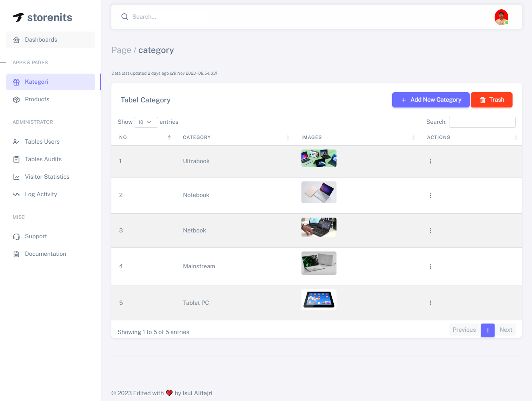Sort table by CATEGORY column arrows
The image size is (532, 401).
tap(288, 137)
